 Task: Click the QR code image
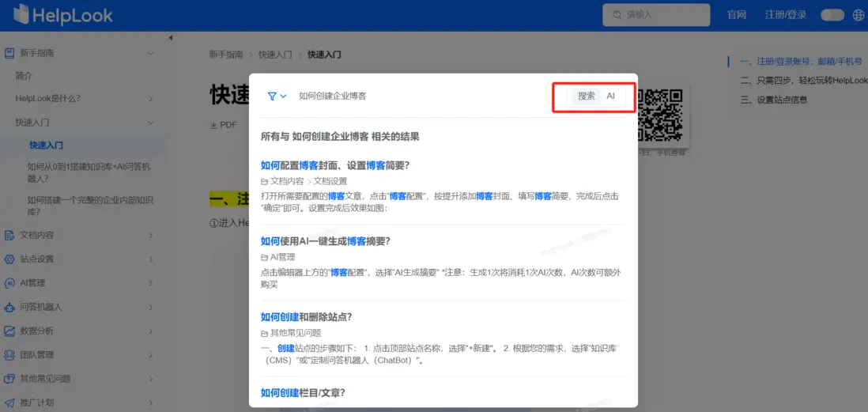click(660, 115)
